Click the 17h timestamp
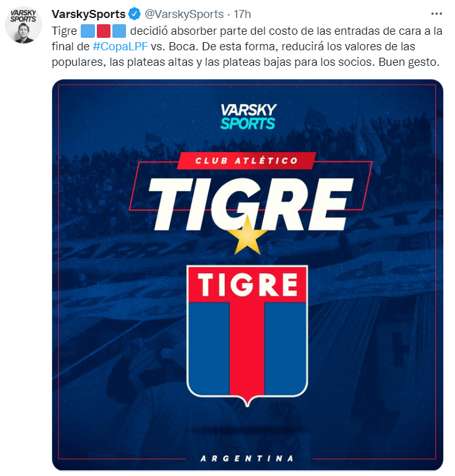Screen dimensions: 455x476 [x=242, y=14]
